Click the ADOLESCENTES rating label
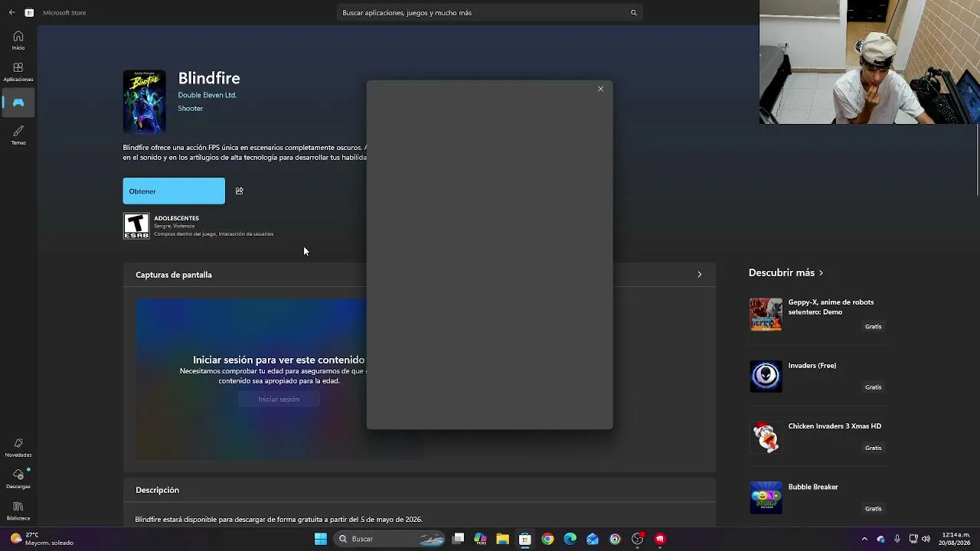This screenshot has width=980, height=551. 176,218
